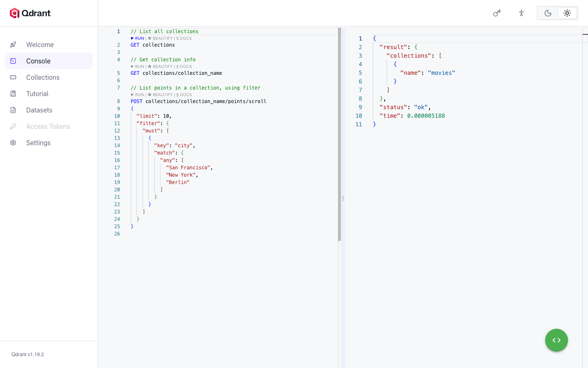Click the time value 0.000005188
This screenshot has height=368, width=588.
pyautogui.click(x=426, y=116)
